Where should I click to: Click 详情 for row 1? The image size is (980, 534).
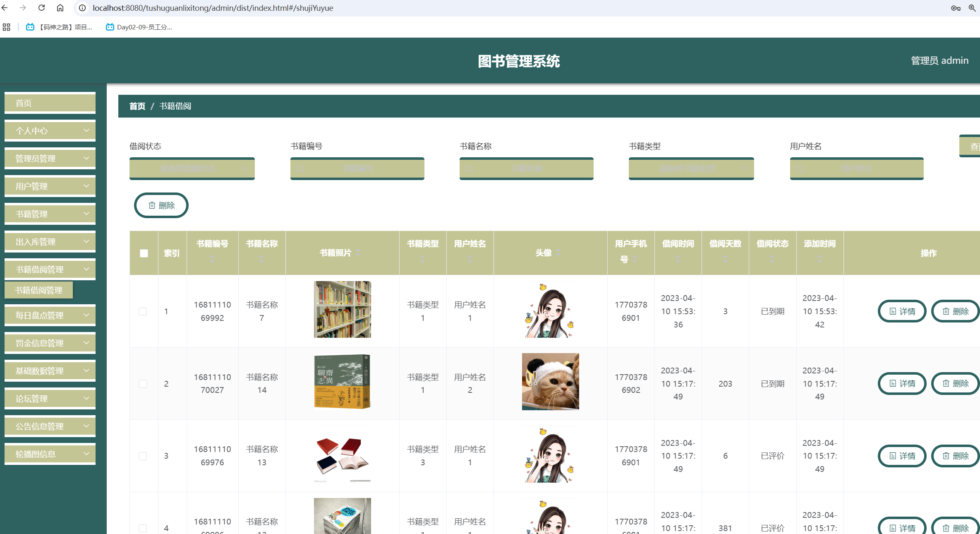902,311
